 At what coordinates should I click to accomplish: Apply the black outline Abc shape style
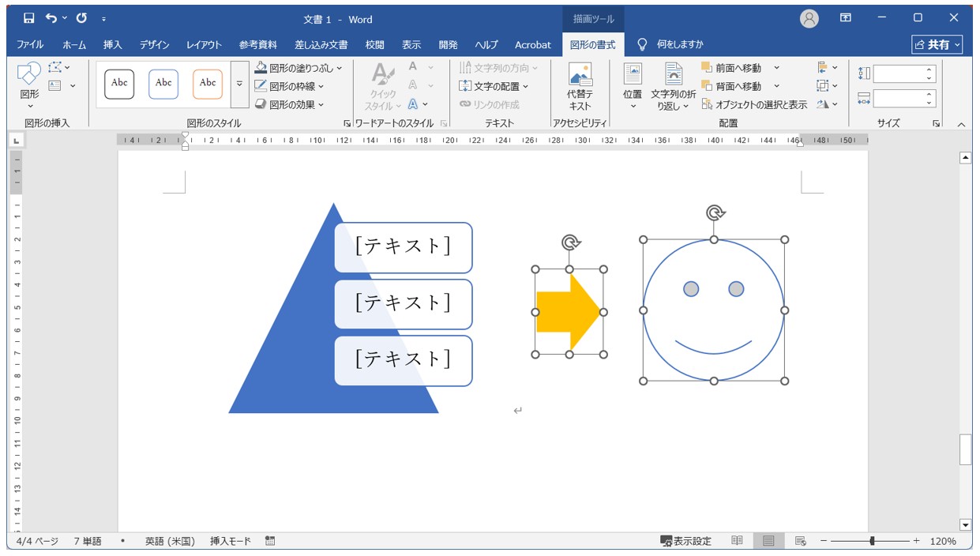(x=119, y=83)
